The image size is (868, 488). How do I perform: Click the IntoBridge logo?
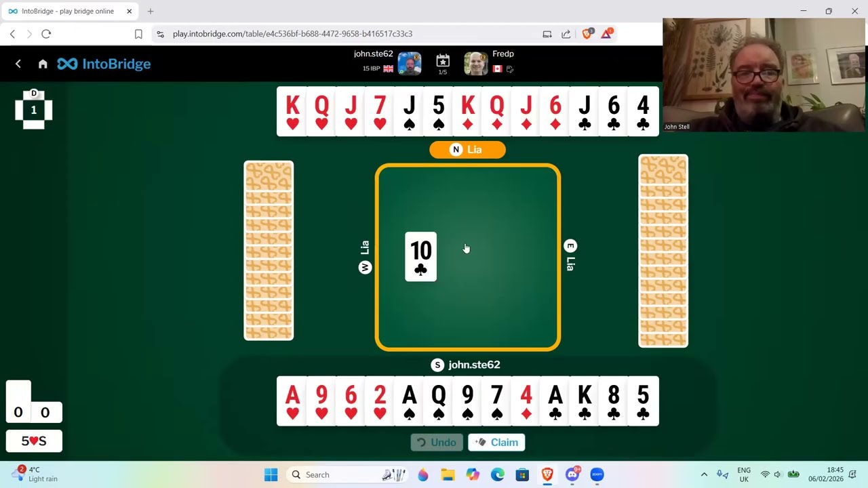pyautogui.click(x=104, y=64)
